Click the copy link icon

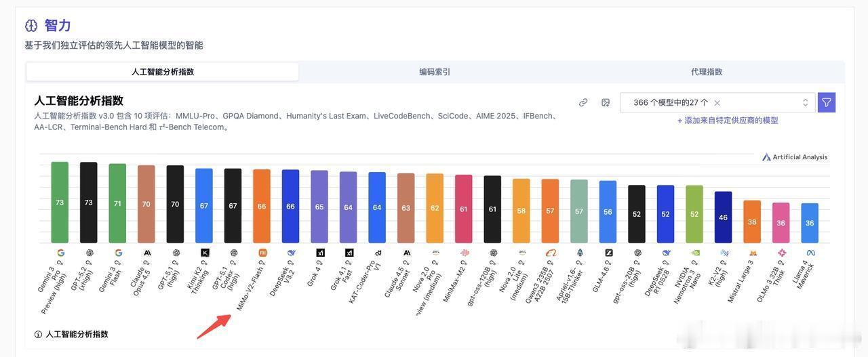pyautogui.click(x=583, y=102)
